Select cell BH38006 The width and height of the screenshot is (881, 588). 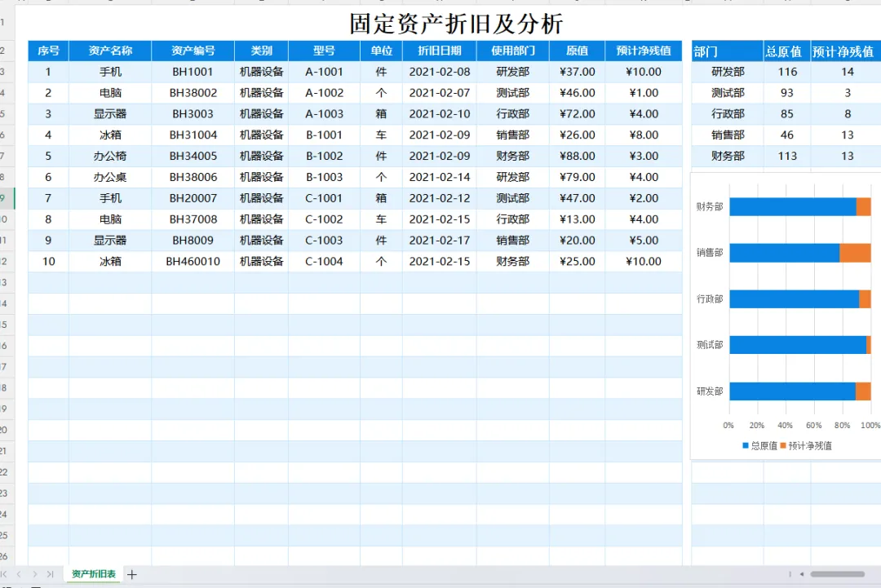193,177
